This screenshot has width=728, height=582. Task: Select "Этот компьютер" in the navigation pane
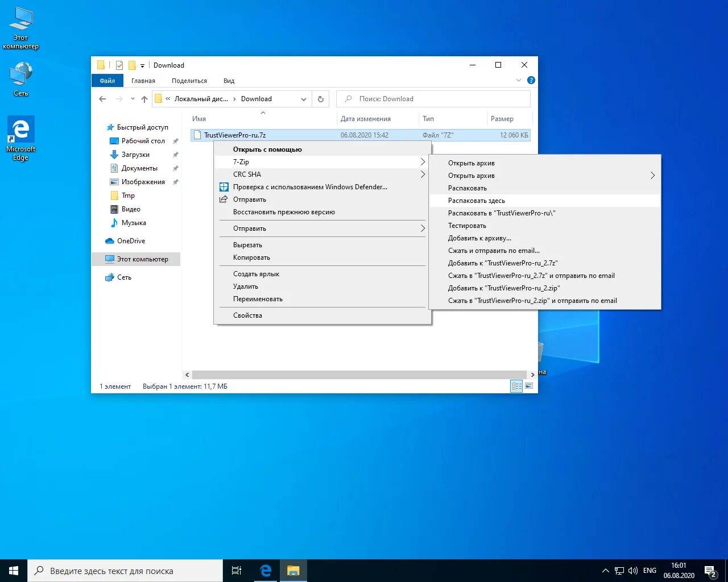tap(136, 259)
